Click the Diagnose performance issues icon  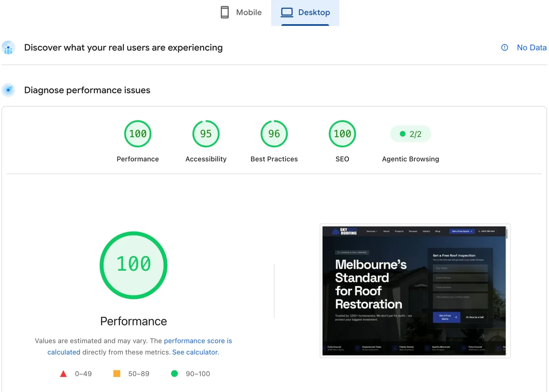pos(8,90)
